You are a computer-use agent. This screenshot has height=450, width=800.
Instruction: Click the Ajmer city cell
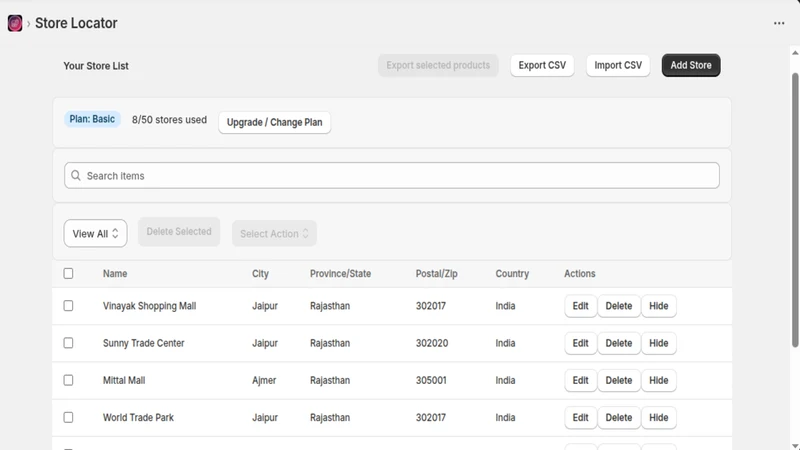pos(264,380)
